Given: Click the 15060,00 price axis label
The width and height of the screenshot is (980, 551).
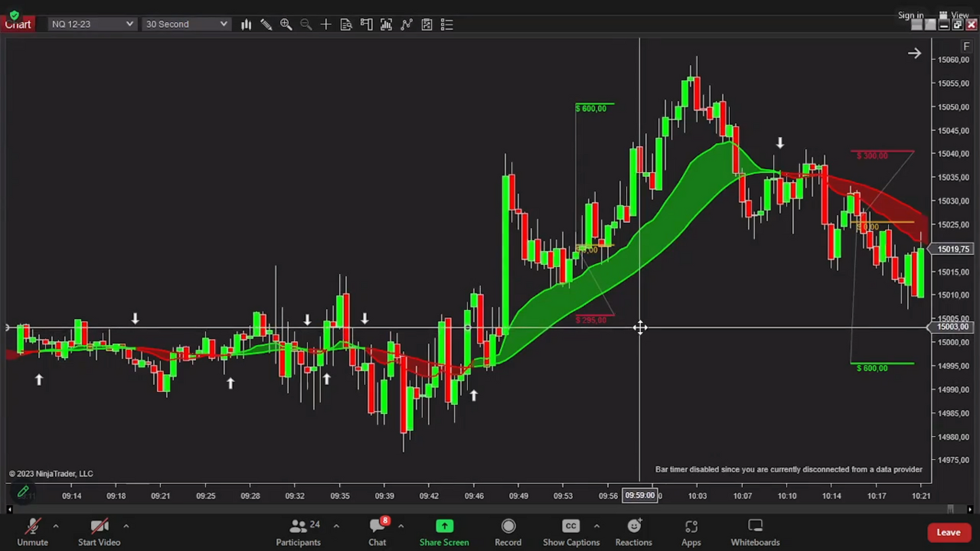Looking at the screenshot, I should (954, 60).
